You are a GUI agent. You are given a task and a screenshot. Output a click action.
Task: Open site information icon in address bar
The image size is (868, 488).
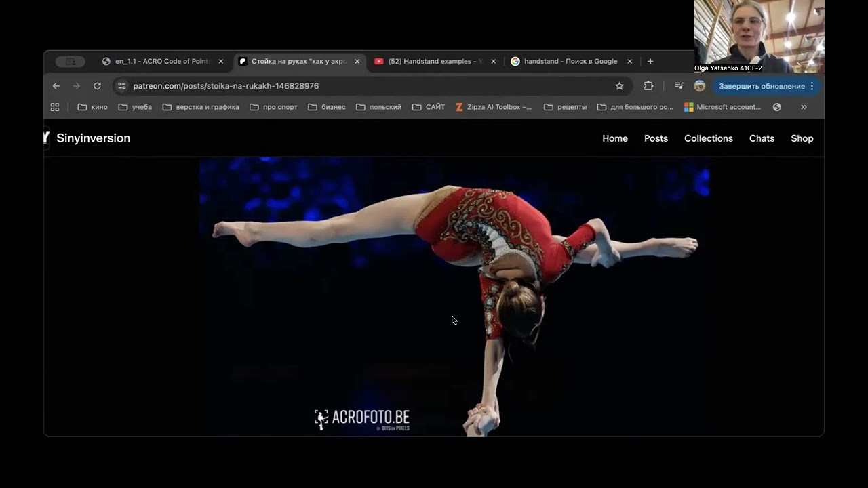(121, 86)
